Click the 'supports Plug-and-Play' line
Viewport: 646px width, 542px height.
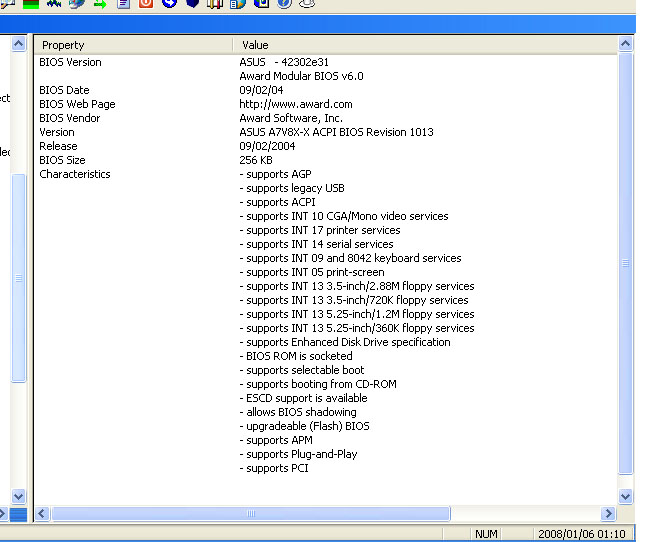pos(298,454)
